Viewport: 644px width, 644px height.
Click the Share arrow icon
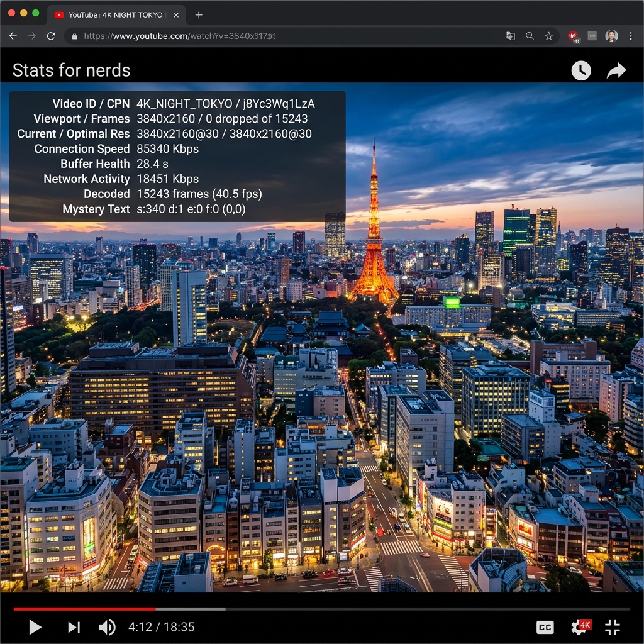[x=616, y=70]
